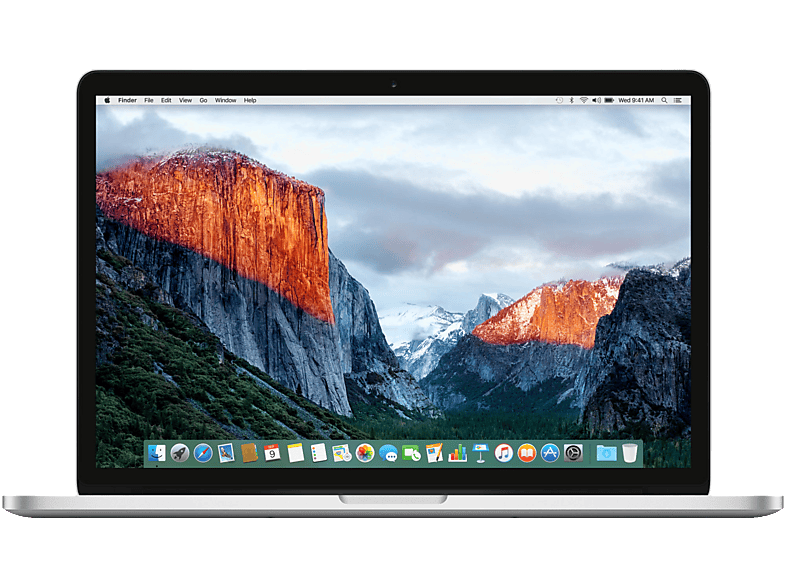Viewport: 786px width, 587px height.
Task: Open Safari compass icon in Dock
Action: tap(203, 453)
